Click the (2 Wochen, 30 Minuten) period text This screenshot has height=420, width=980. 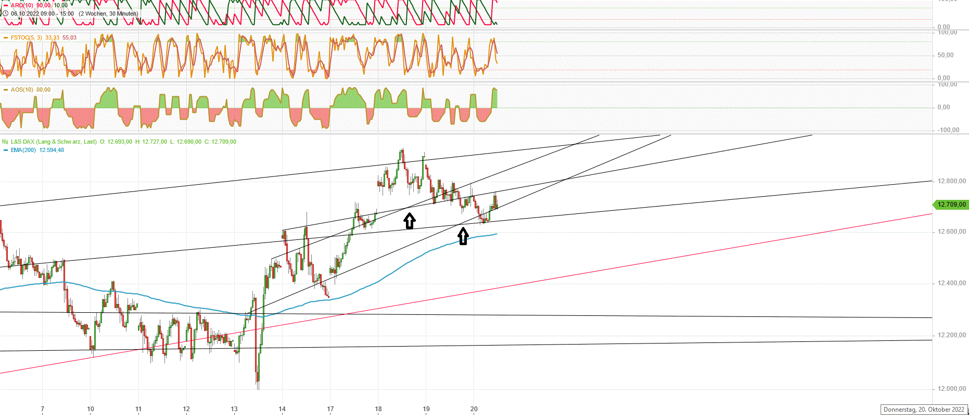(108, 14)
